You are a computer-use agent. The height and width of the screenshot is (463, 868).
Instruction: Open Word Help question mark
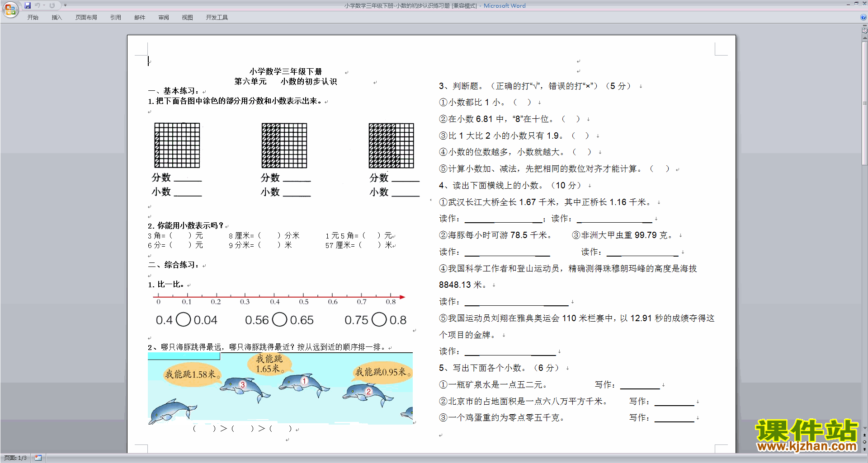tap(863, 17)
